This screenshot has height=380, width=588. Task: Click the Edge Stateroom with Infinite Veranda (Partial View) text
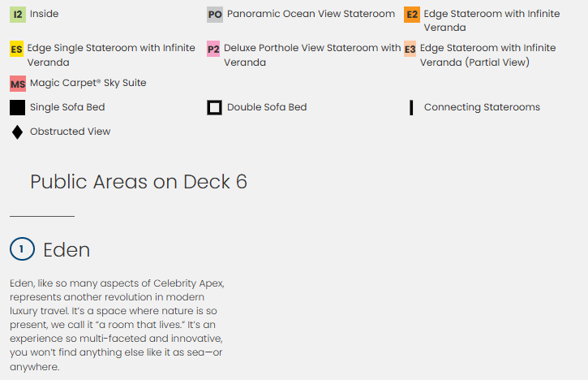[x=487, y=55]
